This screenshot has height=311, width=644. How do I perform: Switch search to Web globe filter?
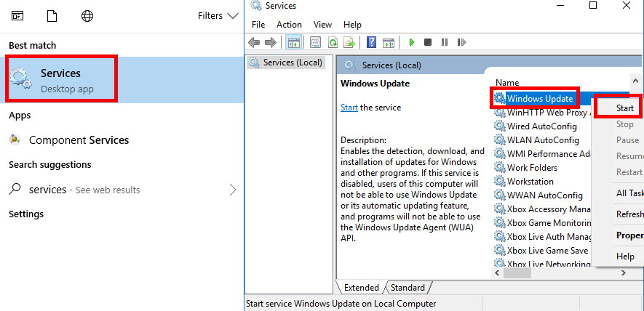(87, 15)
